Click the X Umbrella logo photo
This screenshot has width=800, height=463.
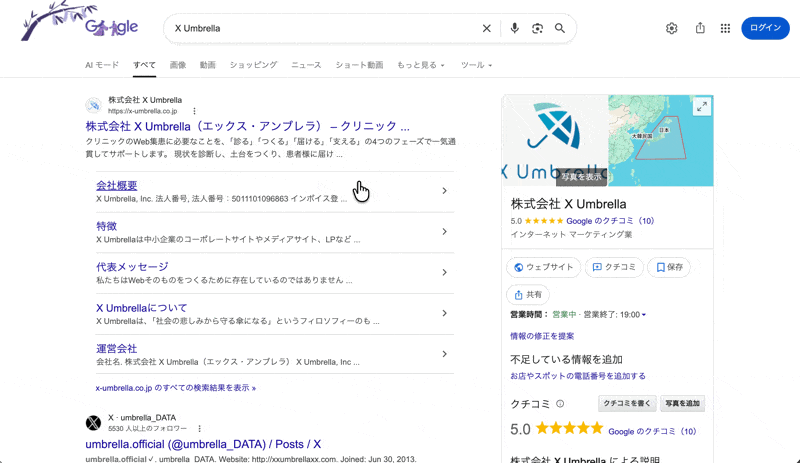(555, 140)
